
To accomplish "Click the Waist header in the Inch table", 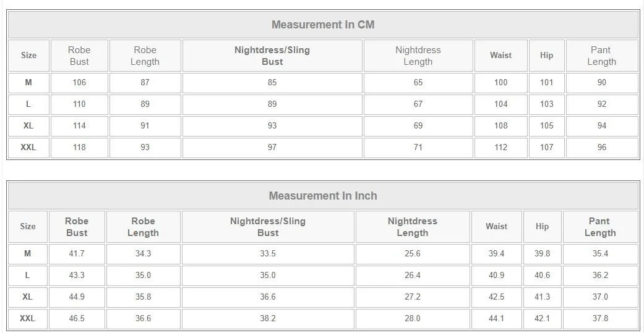I will [x=496, y=227].
